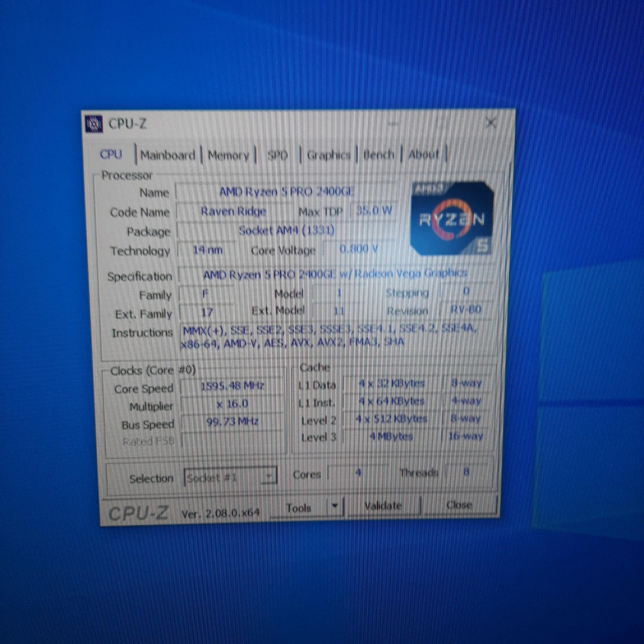Image resolution: width=644 pixels, height=644 pixels.
Task: Show the Graphics tab
Action: 328,155
